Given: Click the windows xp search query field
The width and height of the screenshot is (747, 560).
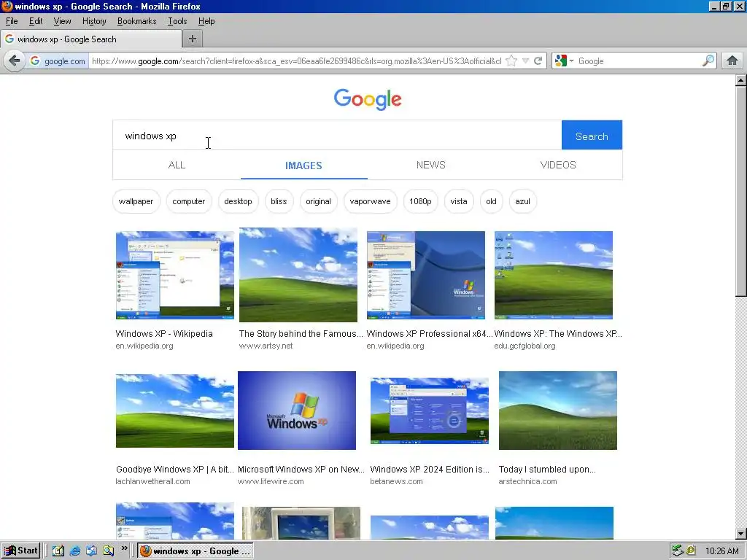Looking at the screenshot, I should (337, 136).
